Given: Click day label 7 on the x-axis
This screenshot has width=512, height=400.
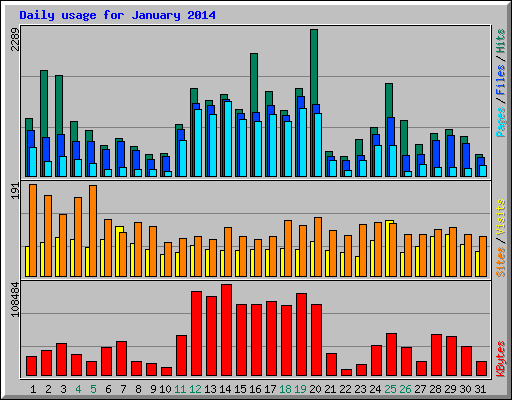Looking at the screenshot, I should [123, 389].
